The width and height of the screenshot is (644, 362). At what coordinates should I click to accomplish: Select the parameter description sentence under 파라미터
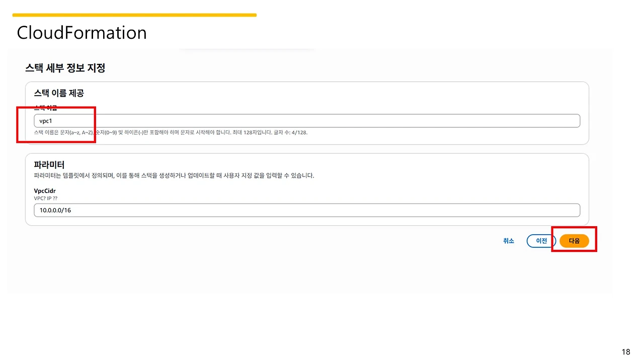[174, 176]
